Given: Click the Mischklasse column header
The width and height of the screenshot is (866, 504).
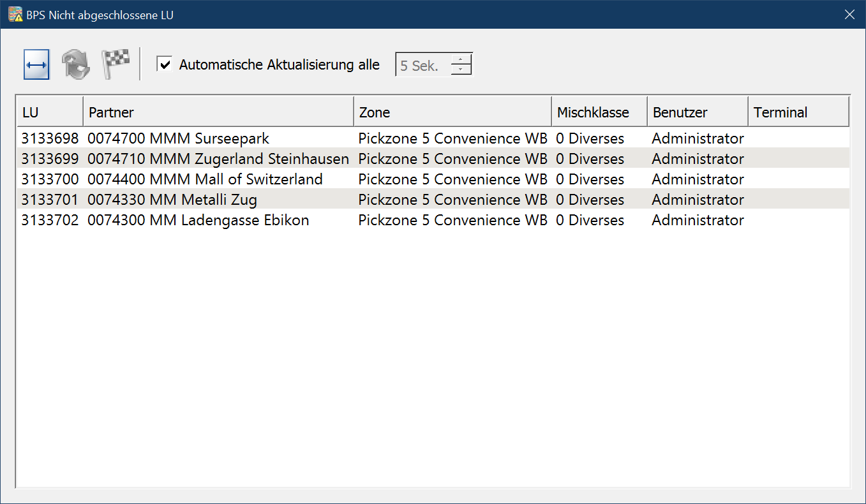Looking at the screenshot, I should point(599,112).
